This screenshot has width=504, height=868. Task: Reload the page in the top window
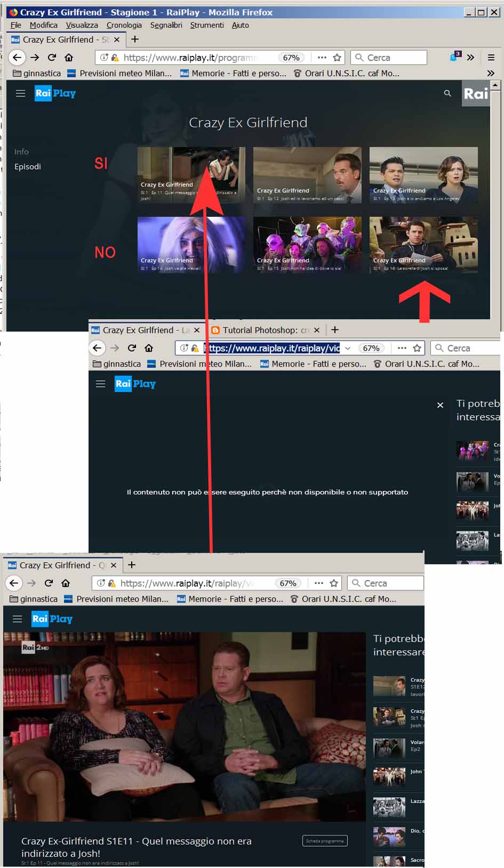(x=52, y=58)
